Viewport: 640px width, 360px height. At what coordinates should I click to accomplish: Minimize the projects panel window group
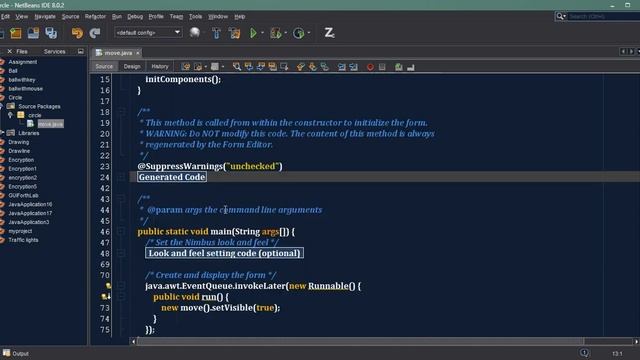pyautogui.click(x=80, y=51)
